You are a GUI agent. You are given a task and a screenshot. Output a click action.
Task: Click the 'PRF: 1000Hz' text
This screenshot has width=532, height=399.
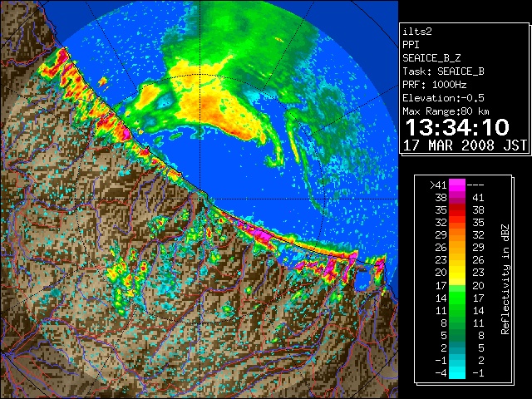[x=434, y=85]
